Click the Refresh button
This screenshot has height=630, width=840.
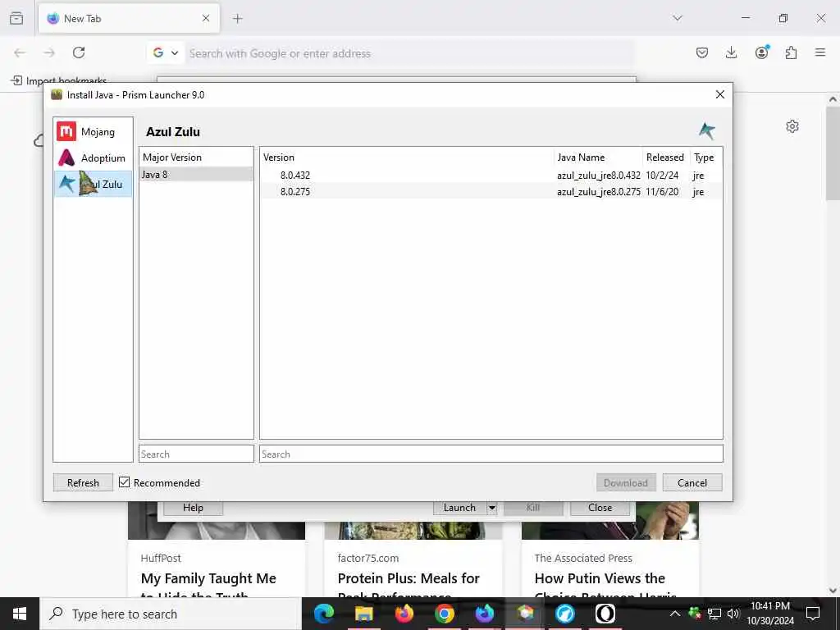[x=83, y=482]
